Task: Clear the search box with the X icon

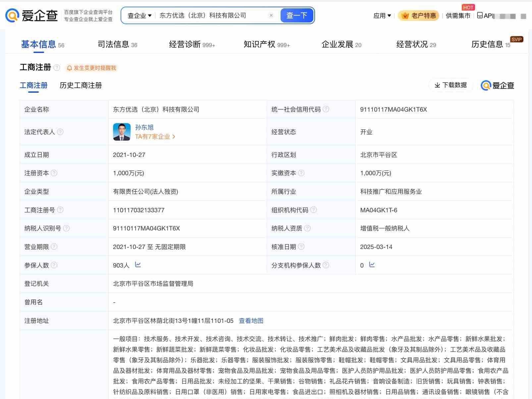Action: tap(271, 16)
